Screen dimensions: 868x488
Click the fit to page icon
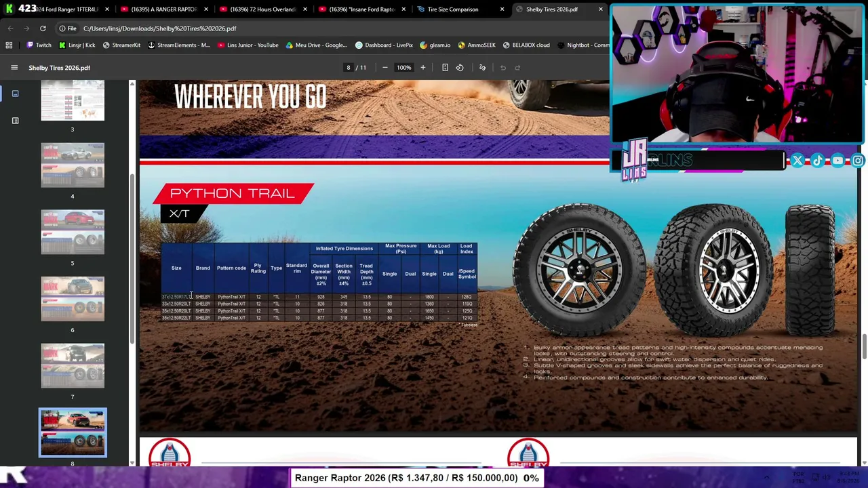(445, 68)
